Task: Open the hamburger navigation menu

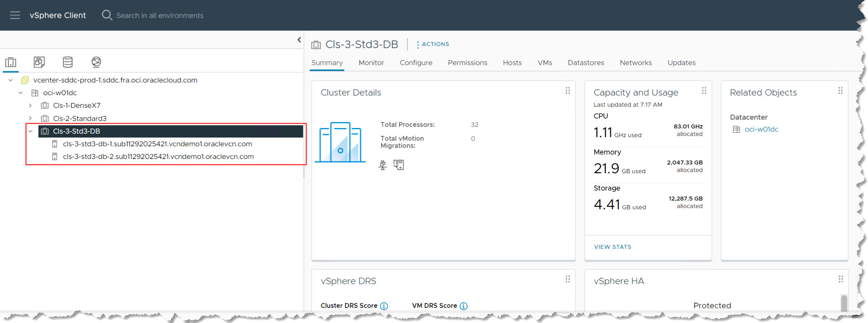Action: tap(15, 15)
